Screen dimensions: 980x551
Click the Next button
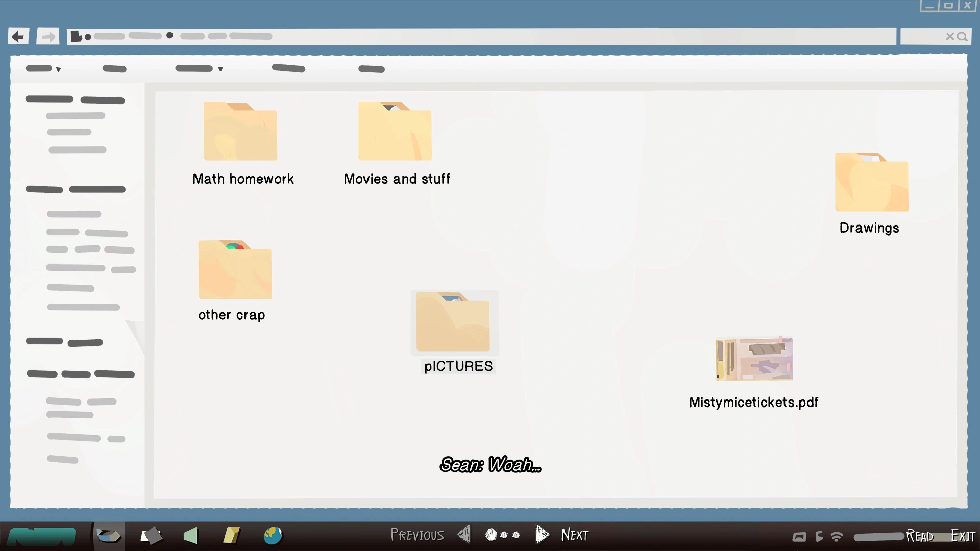pos(575,535)
